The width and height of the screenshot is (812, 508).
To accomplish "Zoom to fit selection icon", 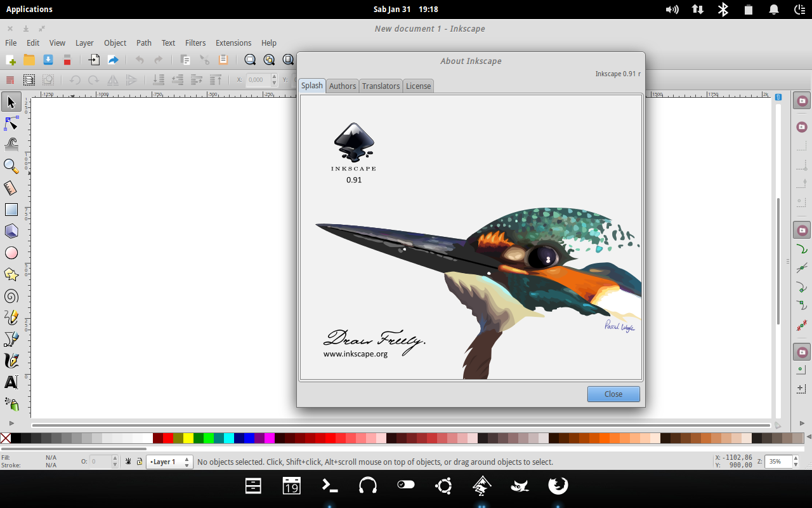I will [x=250, y=60].
